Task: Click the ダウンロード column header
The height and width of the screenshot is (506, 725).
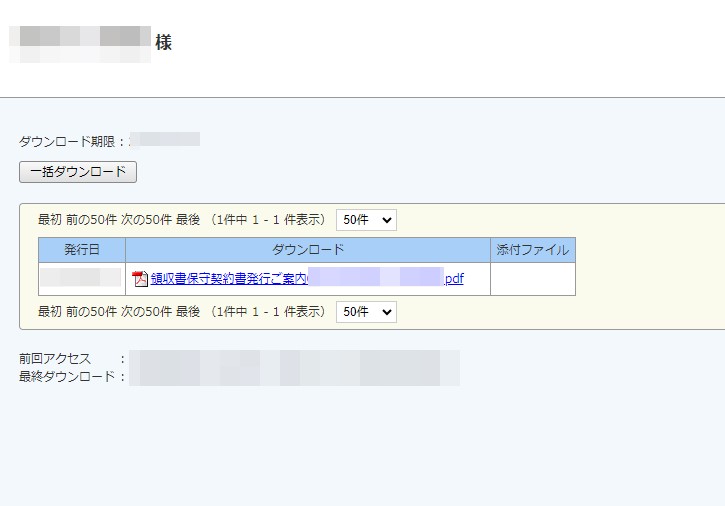Action: click(x=307, y=250)
